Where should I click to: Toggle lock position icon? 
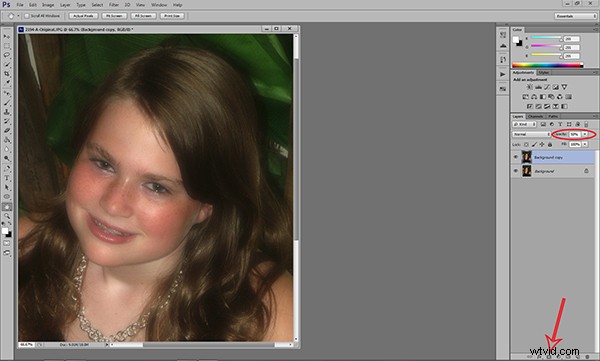point(542,145)
